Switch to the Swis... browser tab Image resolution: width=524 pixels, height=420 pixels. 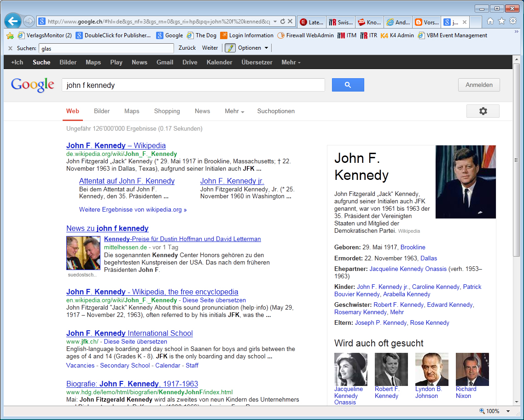pyautogui.click(x=341, y=23)
